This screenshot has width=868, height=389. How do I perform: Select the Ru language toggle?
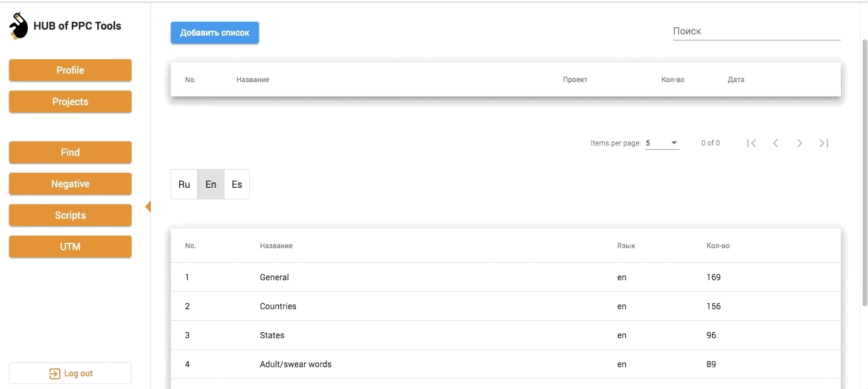[x=184, y=184]
